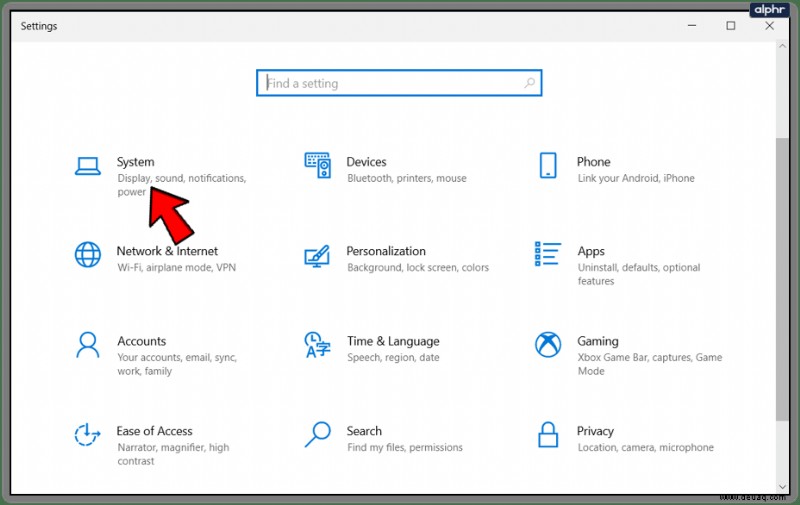Viewport: 800px width, 505px height.
Task: Click the Phone icon
Action: (548, 165)
